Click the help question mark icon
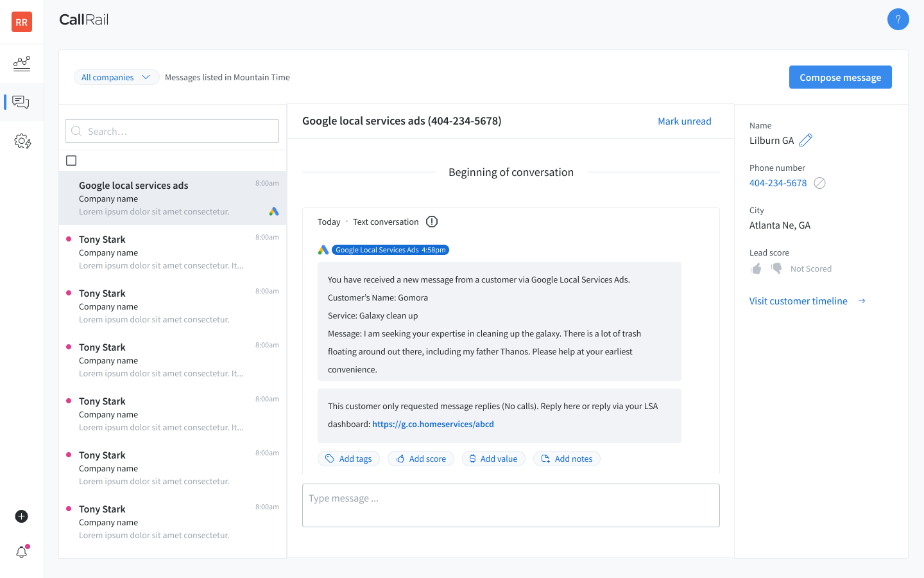 pyautogui.click(x=898, y=19)
